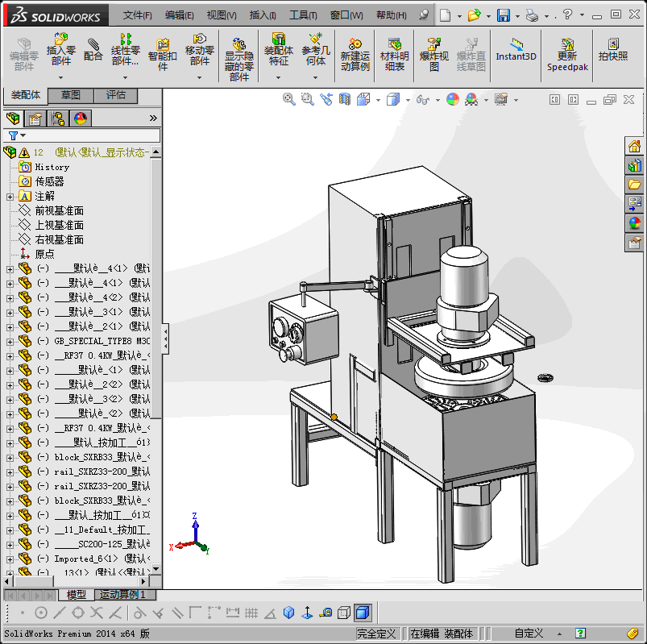Click the feature tree filter field

[x=81, y=135]
